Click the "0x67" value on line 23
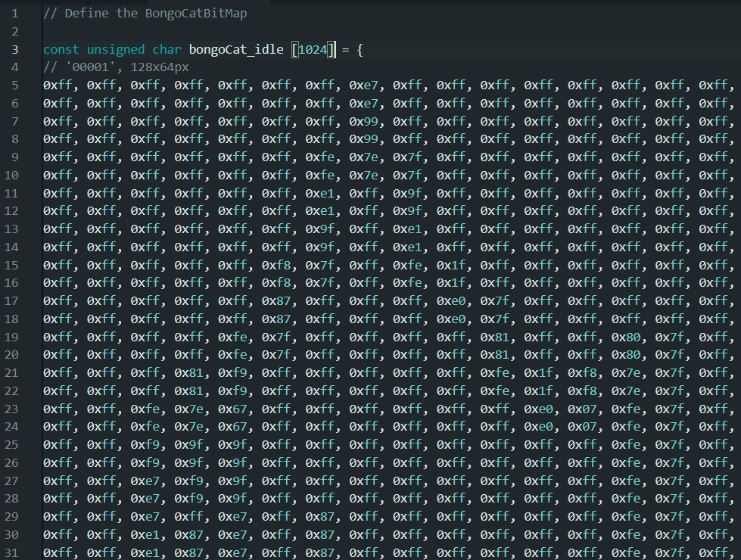This screenshot has height=560, width=741. point(232,409)
